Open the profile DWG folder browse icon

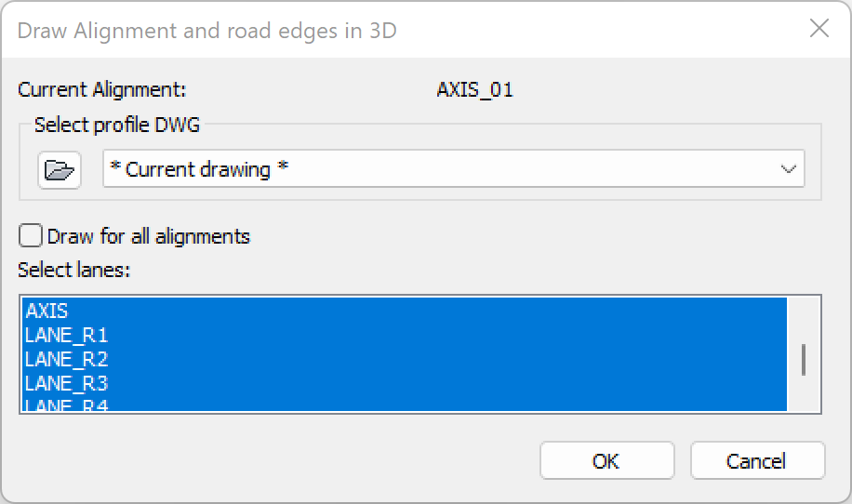click(60, 170)
